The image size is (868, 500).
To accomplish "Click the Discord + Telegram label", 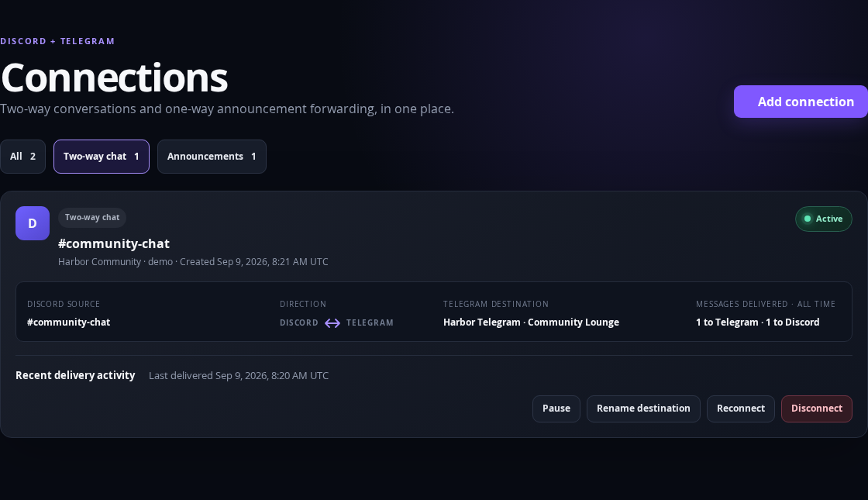I will point(57,41).
